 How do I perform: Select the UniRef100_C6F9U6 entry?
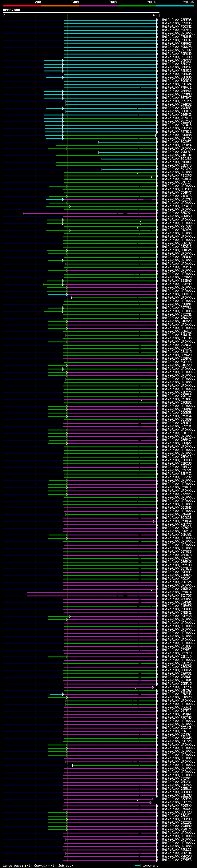point(177,78)
